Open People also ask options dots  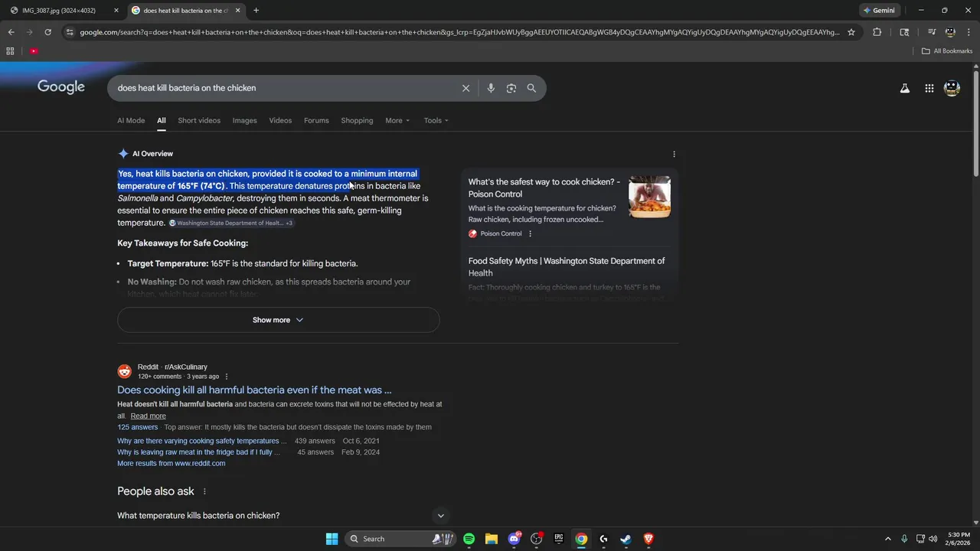coord(204,491)
